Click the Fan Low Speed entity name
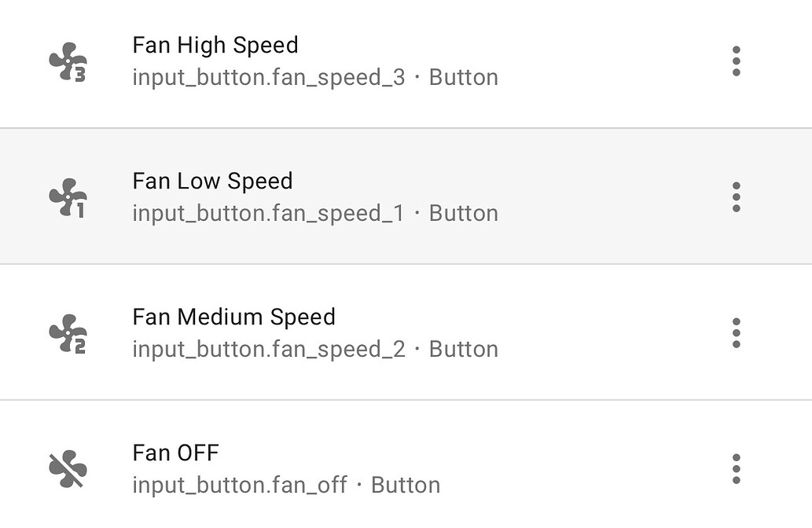This screenshot has width=812, height=528. click(212, 181)
